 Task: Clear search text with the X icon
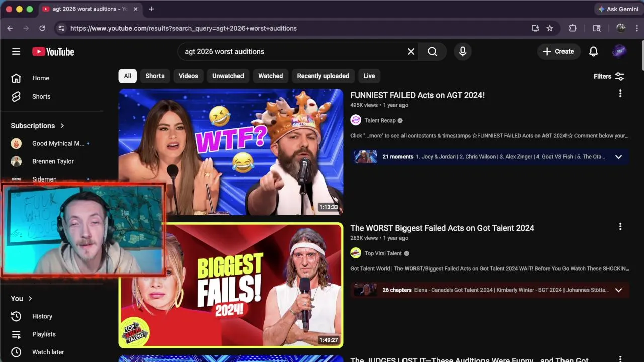pos(411,52)
